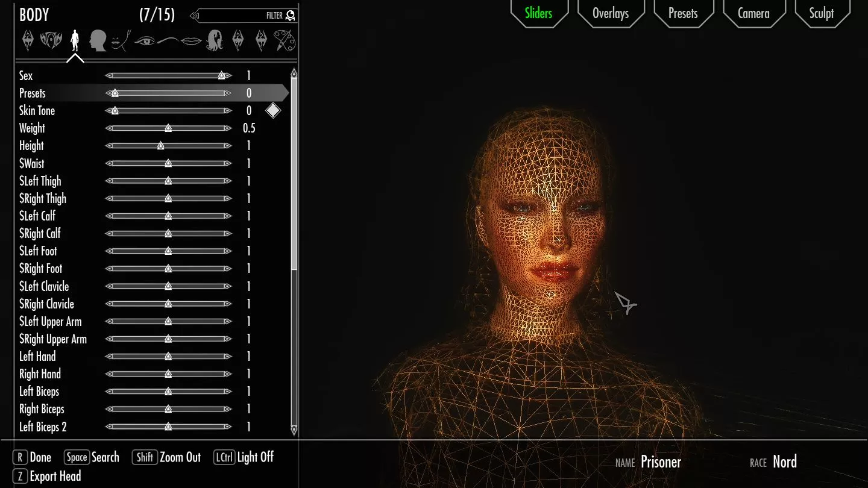This screenshot has width=868, height=488.
Task: Open the palette and brush makeup category icon
Action: tap(284, 41)
